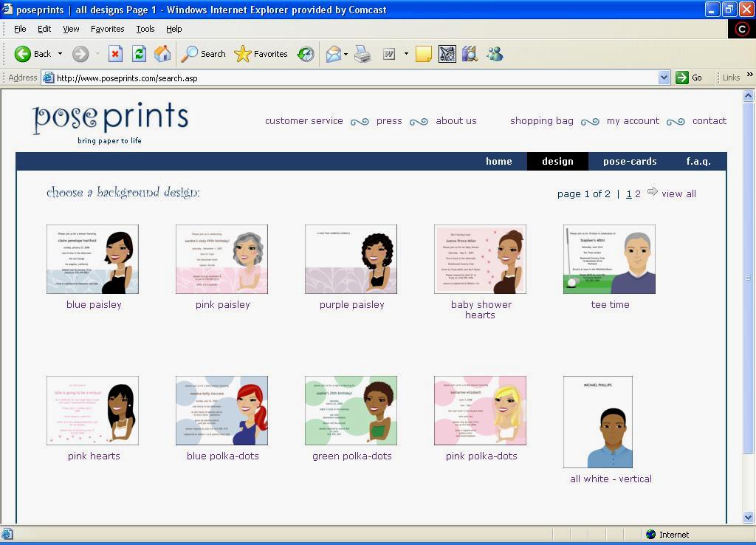Select the purple paisley thumbnail
Screen dimensions: 756x545
pyautogui.click(x=351, y=259)
